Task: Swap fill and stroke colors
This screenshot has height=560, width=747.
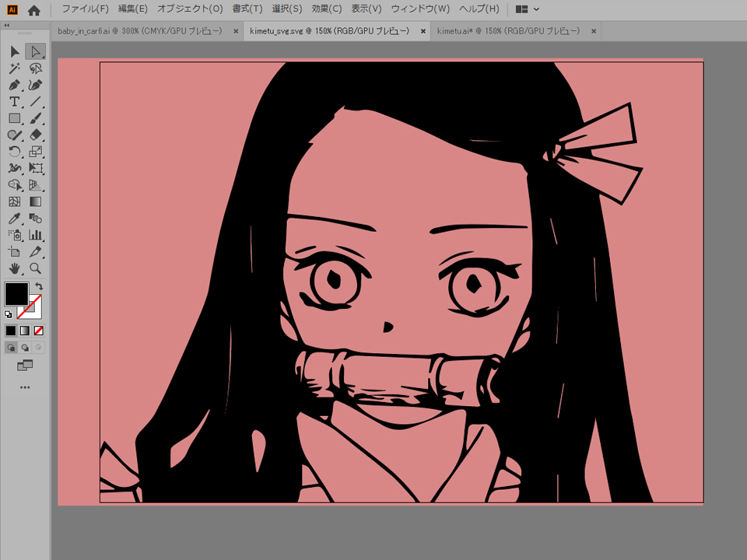Action: (x=39, y=286)
